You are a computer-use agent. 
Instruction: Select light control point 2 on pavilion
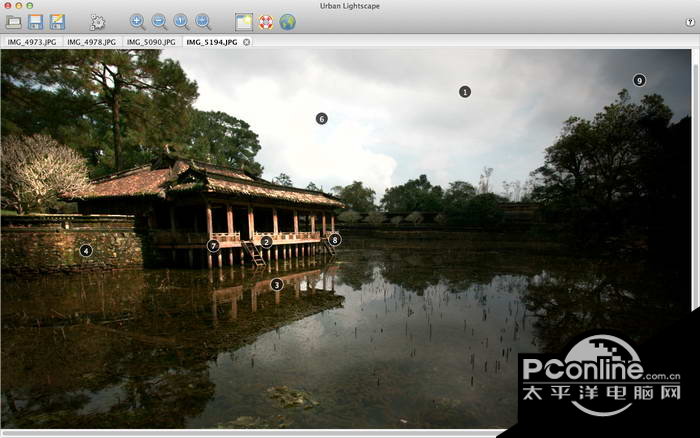coord(266,242)
